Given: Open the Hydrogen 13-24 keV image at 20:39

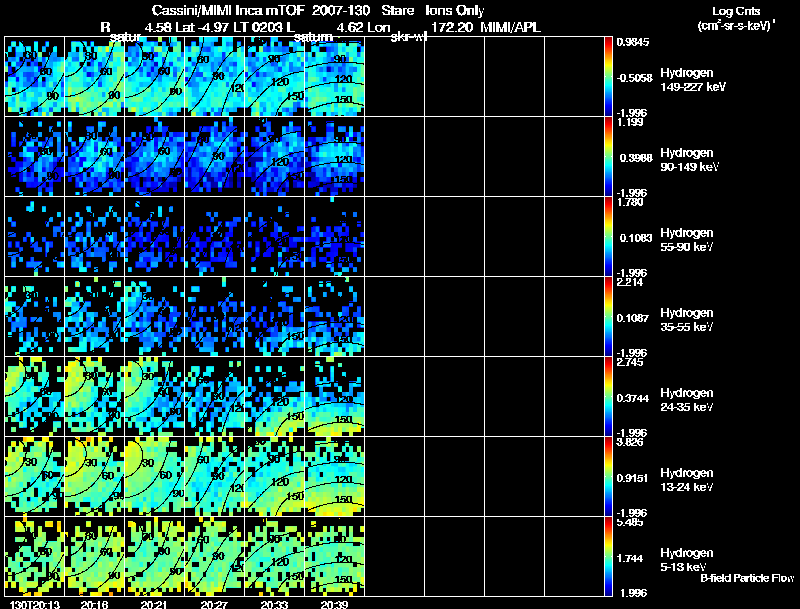Looking at the screenshot, I should (x=334, y=476).
